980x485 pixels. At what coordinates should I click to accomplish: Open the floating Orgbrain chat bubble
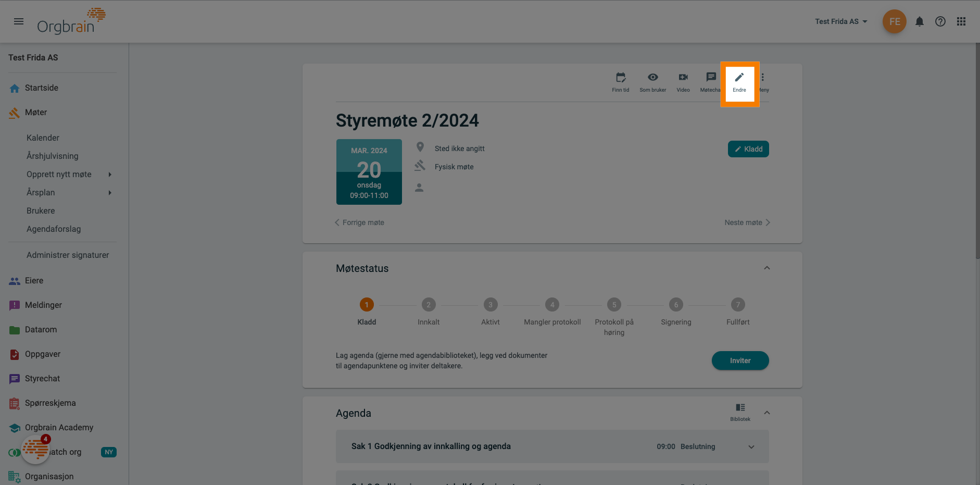click(35, 449)
